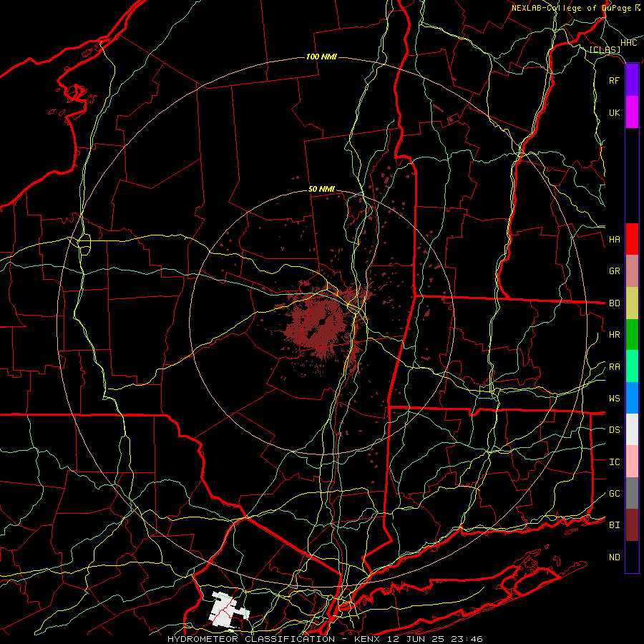Click the 50 NMI range ring label
This screenshot has height=644, width=644.
tap(321, 189)
